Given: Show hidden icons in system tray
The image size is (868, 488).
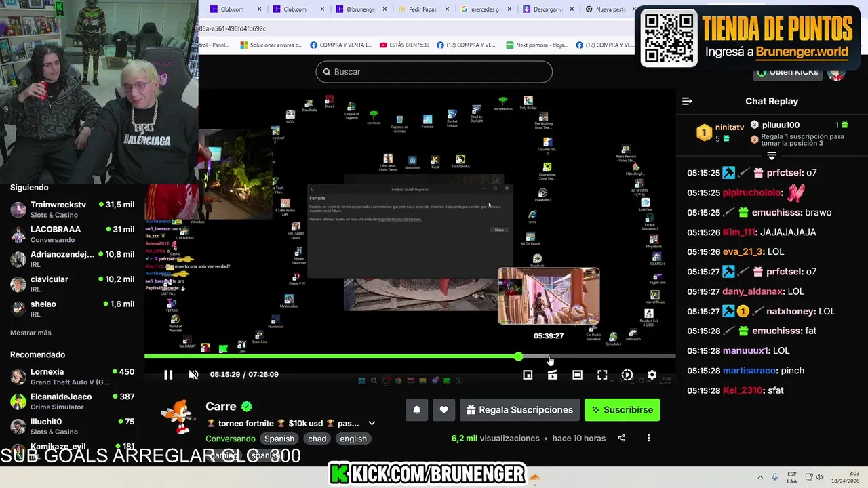Looking at the screenshot, I should coord(761,477).
